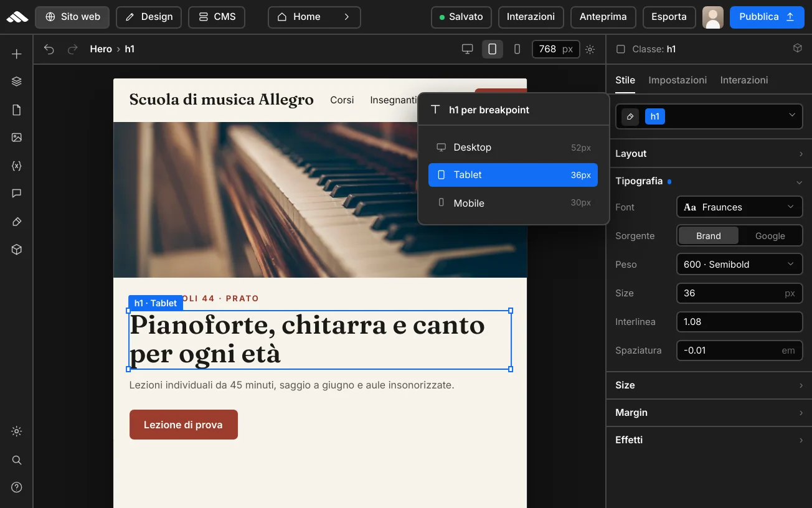
Task: Expand the Layout section
Action: coord(709,154)
